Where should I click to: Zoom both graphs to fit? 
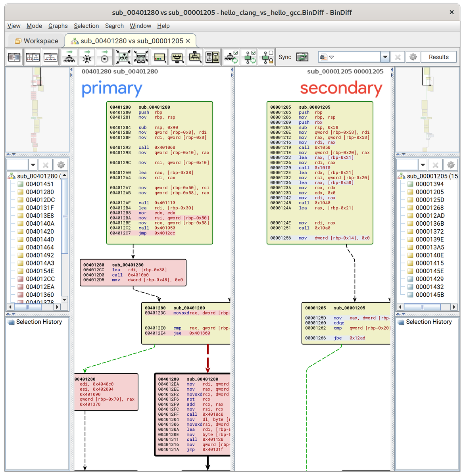coord(123,57)
